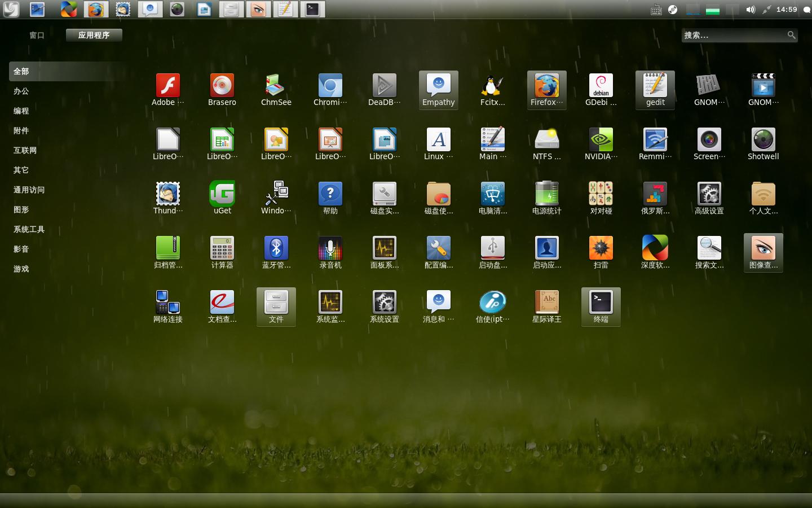The image size is (812, 508).
Task: Click the magnifier icon in search box
Action: click(x=792, y=35)
